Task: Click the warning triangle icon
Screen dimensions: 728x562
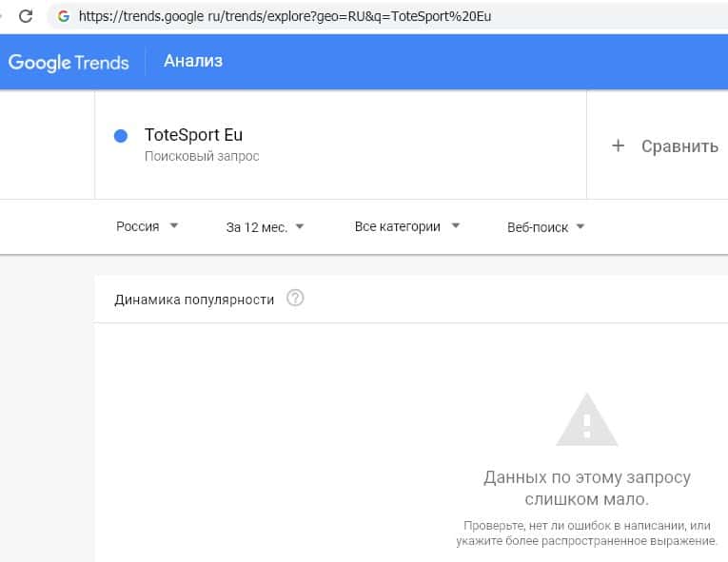Action: pos(587,419)
